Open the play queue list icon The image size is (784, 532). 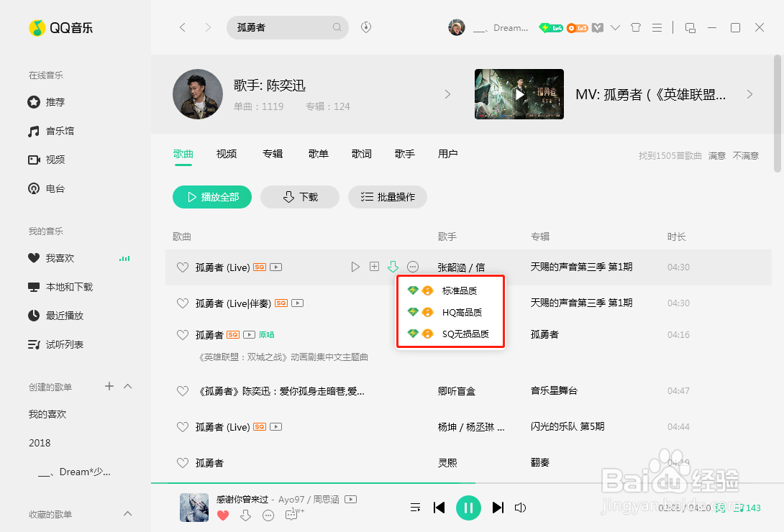point(415,508)
